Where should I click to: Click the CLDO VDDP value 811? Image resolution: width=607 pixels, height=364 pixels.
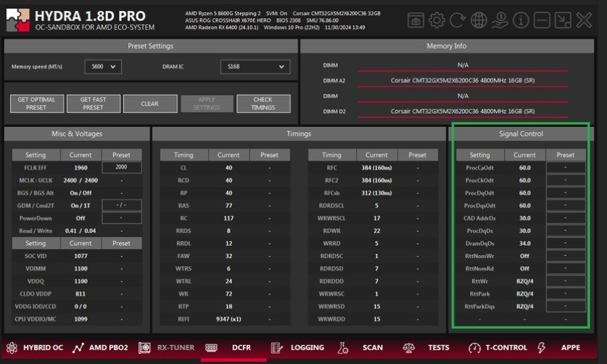pyautogui.click(x=80, y=294)
